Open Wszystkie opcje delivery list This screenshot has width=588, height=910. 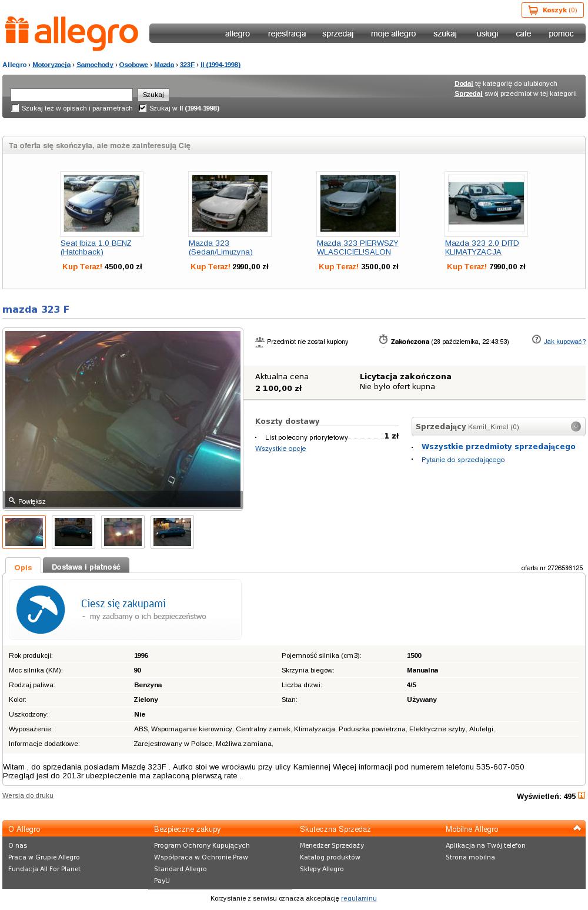[280, 449]
